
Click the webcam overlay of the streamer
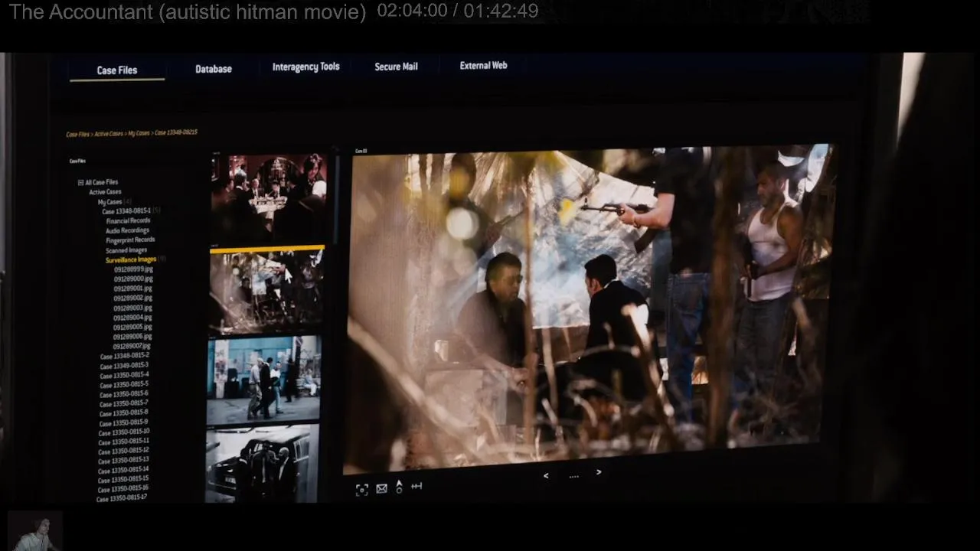(x=35, y=532)
